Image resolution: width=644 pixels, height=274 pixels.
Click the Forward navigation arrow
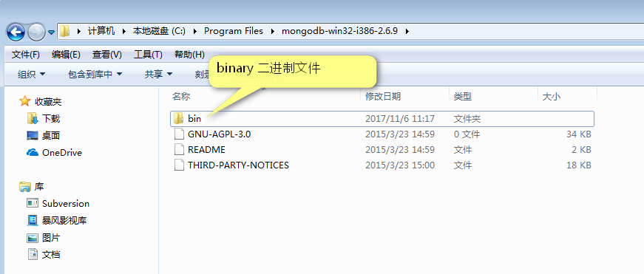tap(36, 32)
